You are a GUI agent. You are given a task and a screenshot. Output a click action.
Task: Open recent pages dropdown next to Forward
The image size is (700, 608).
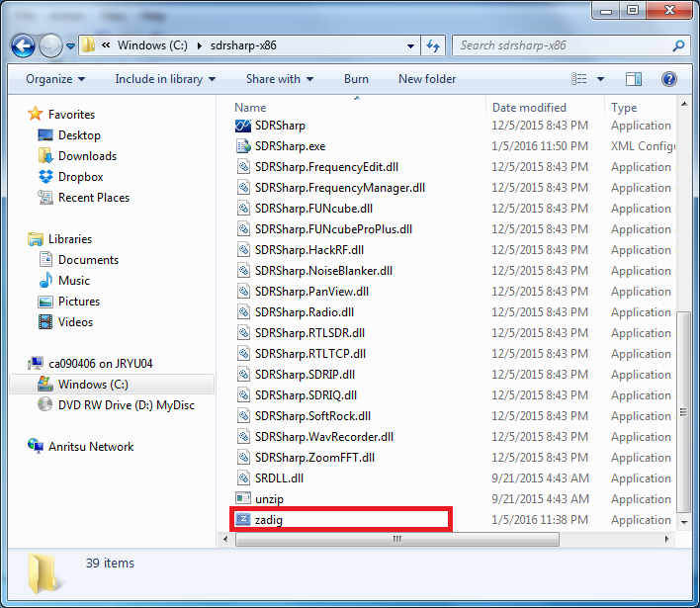click(x=70, y=45)
